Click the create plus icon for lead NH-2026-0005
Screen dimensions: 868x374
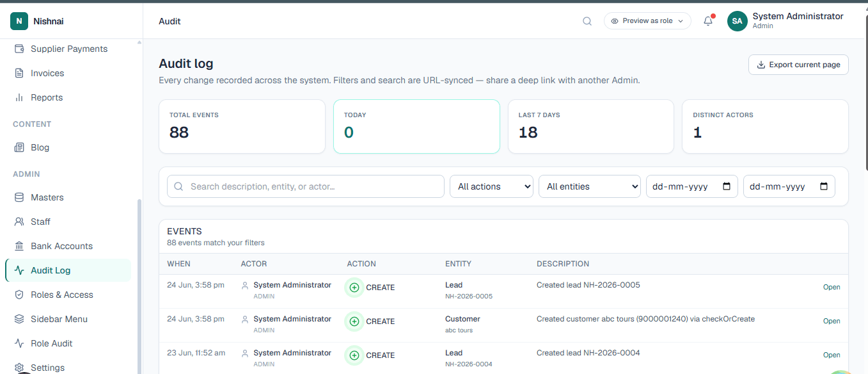click(x=354, y=288)
